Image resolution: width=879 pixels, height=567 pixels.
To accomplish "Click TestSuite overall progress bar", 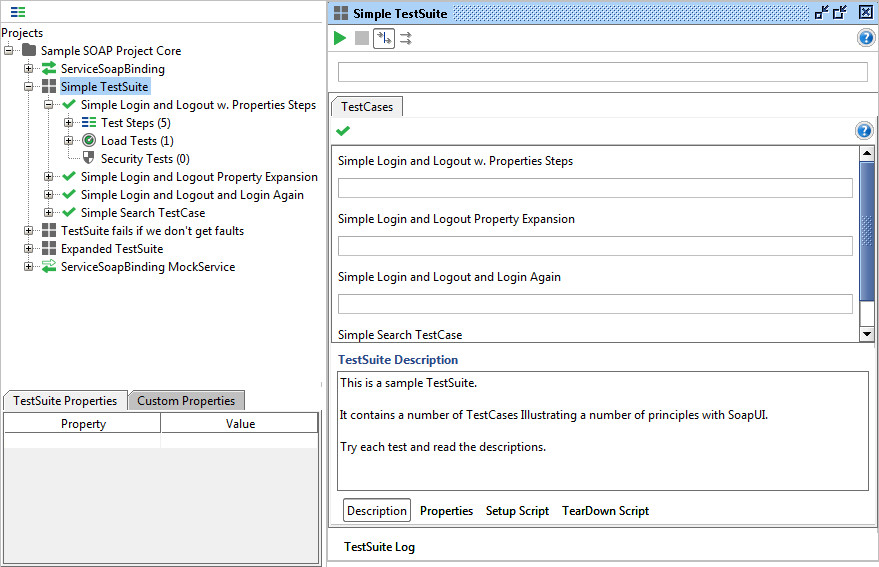I will coord(603,72).
